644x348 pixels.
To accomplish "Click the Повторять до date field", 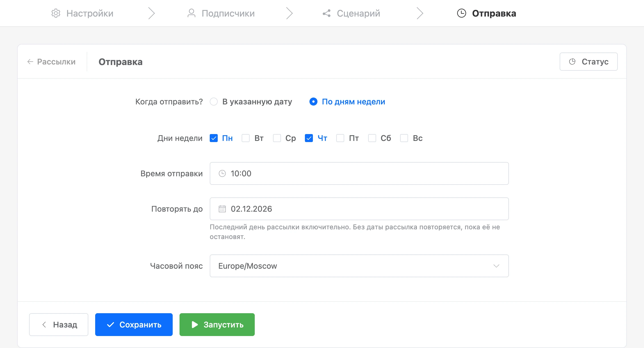I will [x=359, y=209].
